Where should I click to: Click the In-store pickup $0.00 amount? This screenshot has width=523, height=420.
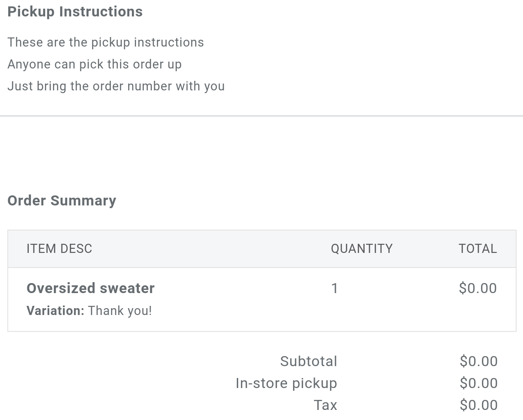[x=478, y=383]
